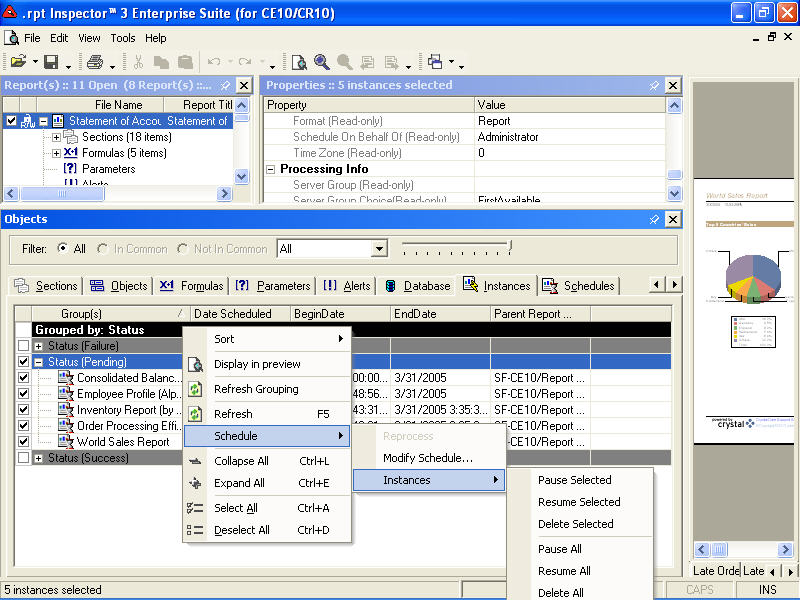
Task: Close the Objects panel
Action: [673, 219]
